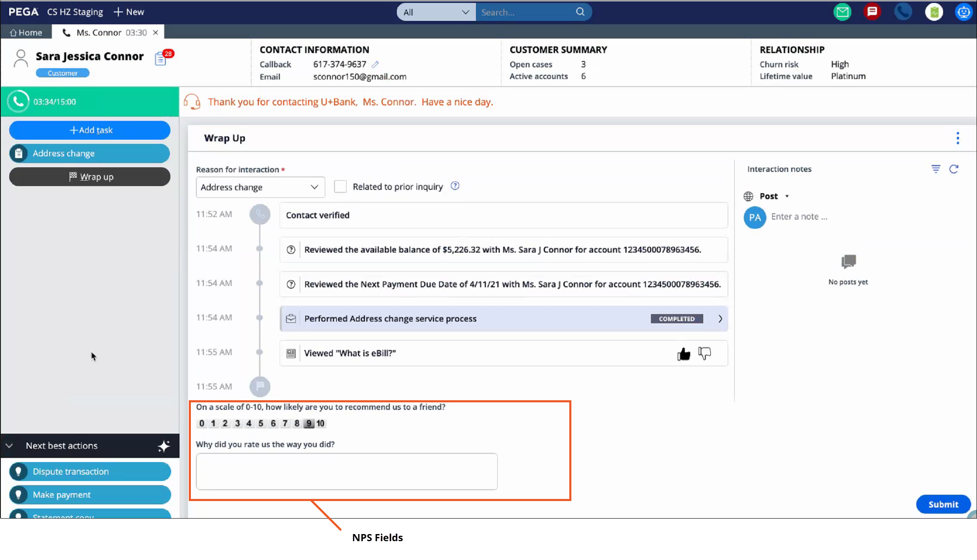Image resolution: width=977 pixels, height=560 pixels.
Task: Edit callback number with pencil icon
Action: (375, 64)
